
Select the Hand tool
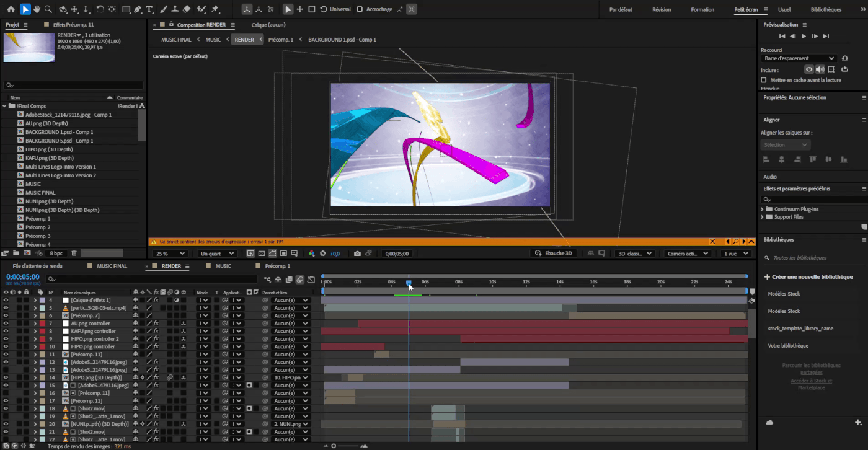tap(37, 9)
